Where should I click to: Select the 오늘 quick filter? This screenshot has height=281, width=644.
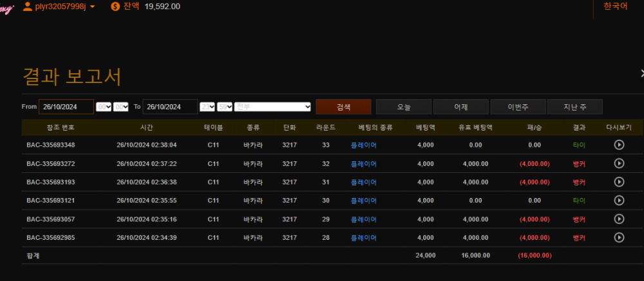[403, 107]
